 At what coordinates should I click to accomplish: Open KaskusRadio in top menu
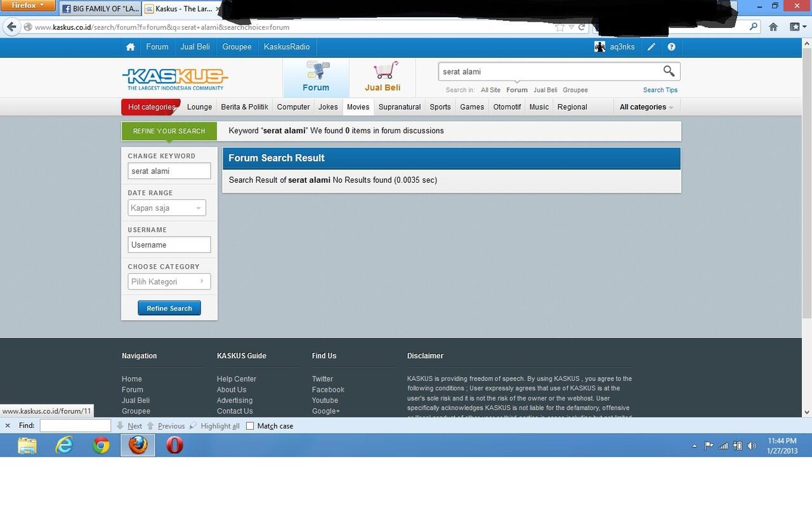[x=287, y=47]
